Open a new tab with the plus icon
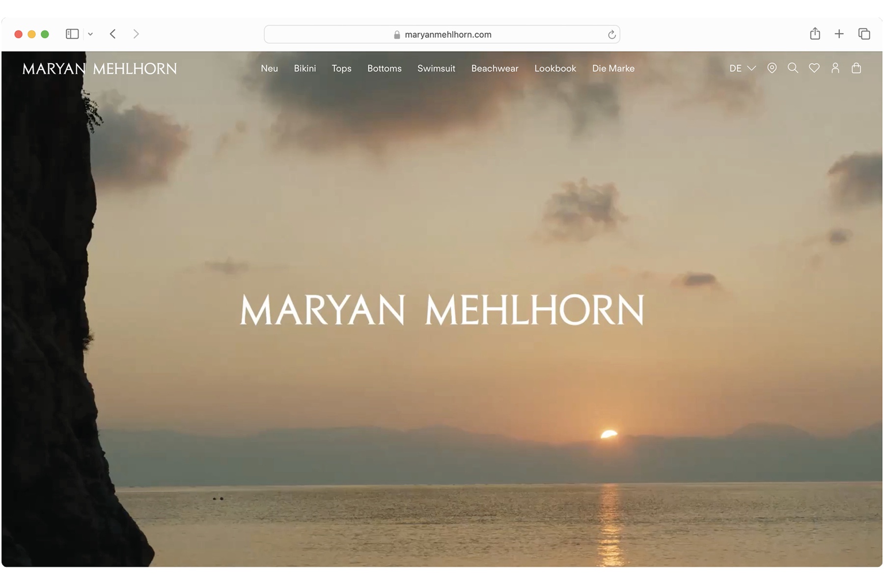The image size is (884, 588). pos(839,34)
